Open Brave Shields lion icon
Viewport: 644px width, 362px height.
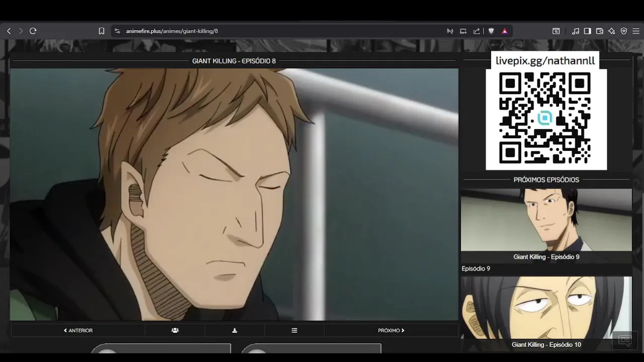click(491, 31)
